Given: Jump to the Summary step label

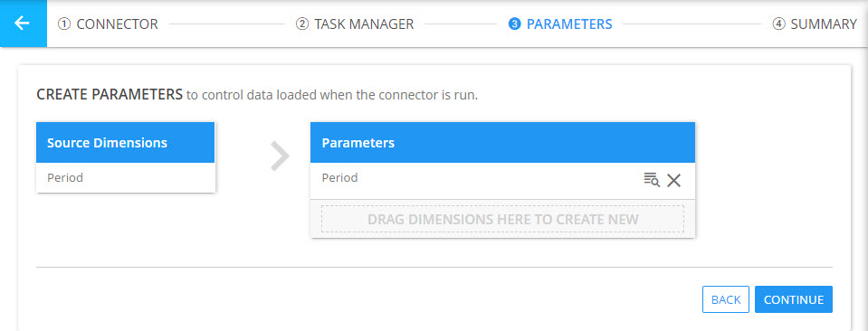Looking at the screenshot, I should [x=824, y=24].
